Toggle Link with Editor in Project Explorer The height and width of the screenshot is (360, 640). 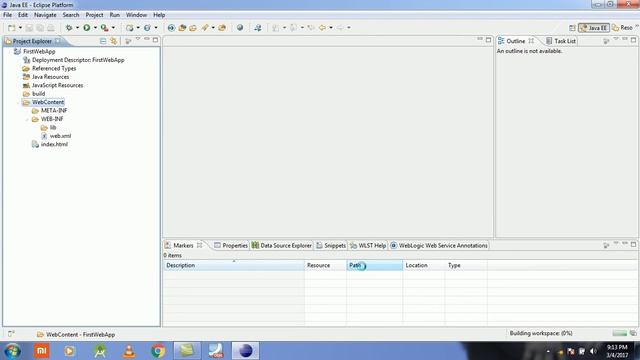pos(113,41)
